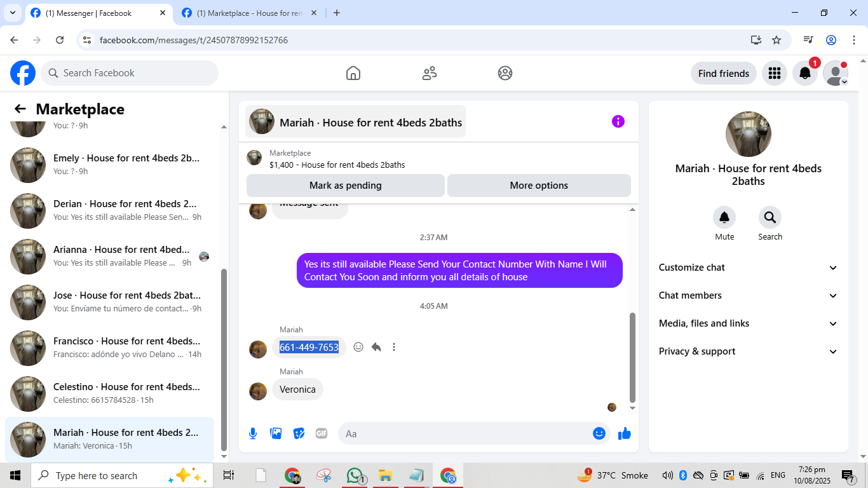Expand Media, files and links section

[749, 323]
